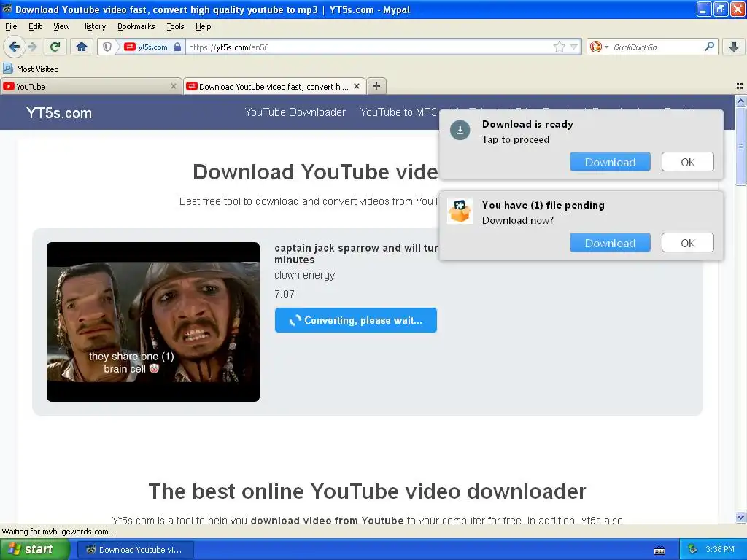
Task: Show the lock security info
Action: (x=177, y=47)
